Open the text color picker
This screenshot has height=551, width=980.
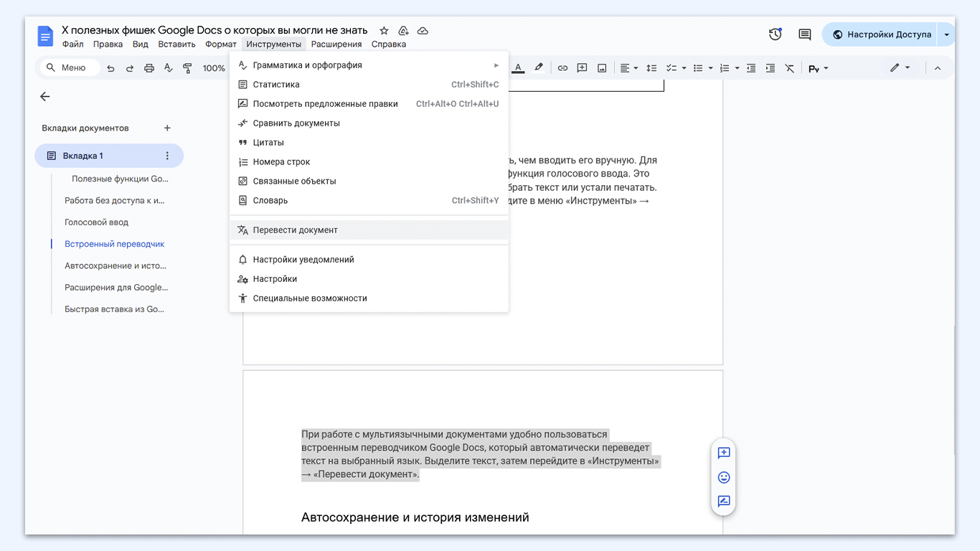pyautogui.click(x=518, y=68)
